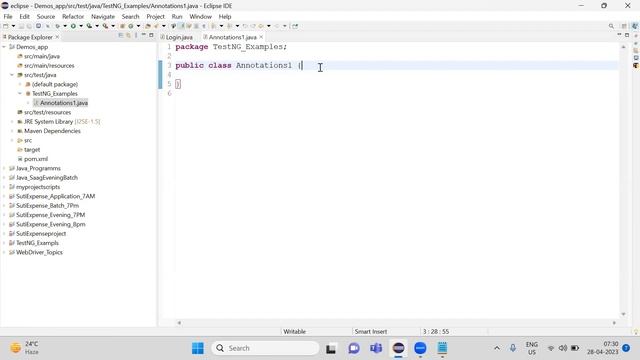Screen dimensions: 640x360
Task: Close the Package Explorer view tab
Action: (x=57, y=37)
